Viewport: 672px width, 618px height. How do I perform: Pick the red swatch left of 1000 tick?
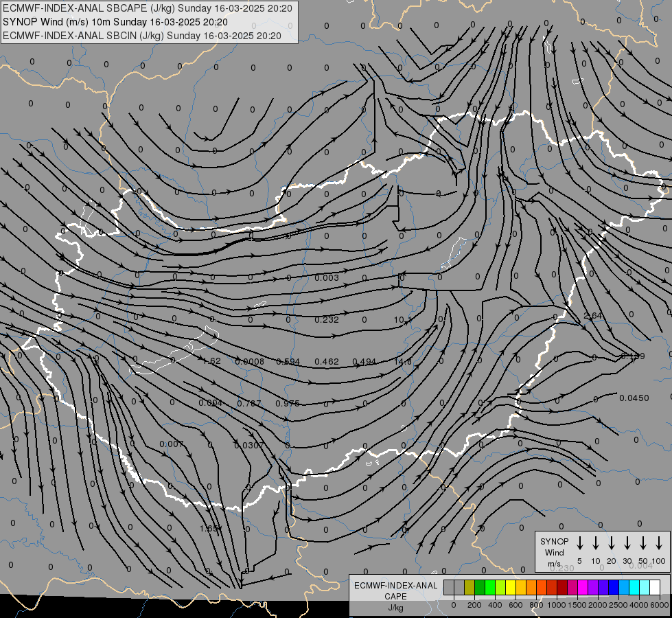click(x=552, y=587)
